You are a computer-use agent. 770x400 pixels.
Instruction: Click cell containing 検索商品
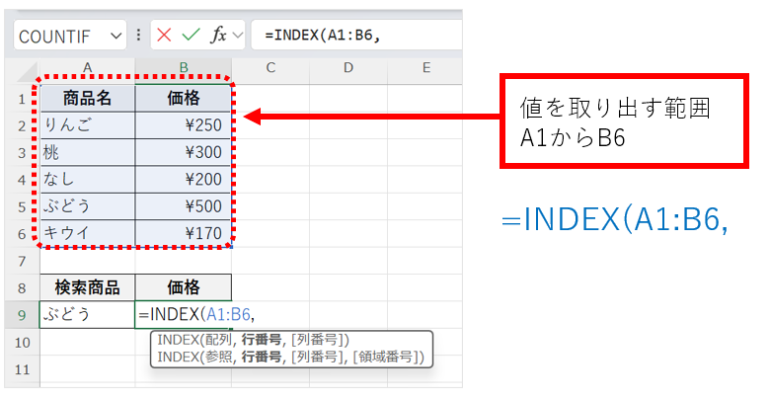point(87,288)
